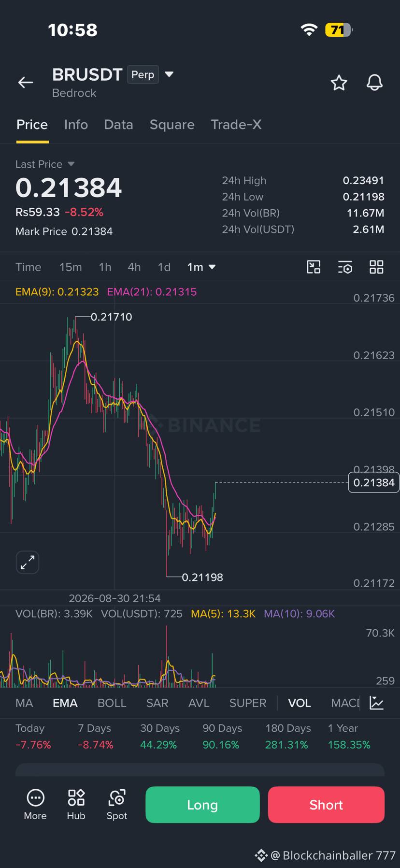Screen dimensions: 400x868
Task: Open chart layout grid icon
Action: coord(376,267)
